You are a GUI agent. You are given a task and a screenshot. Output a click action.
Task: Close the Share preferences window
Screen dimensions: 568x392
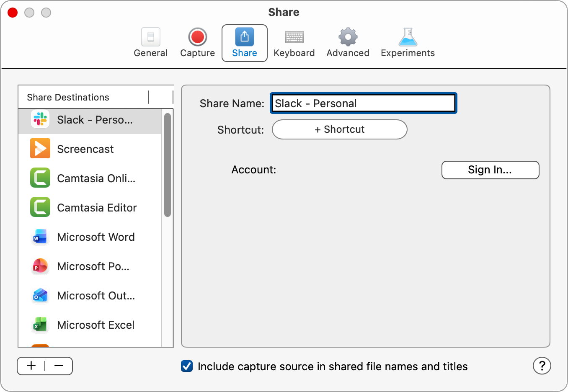[13, 13]
